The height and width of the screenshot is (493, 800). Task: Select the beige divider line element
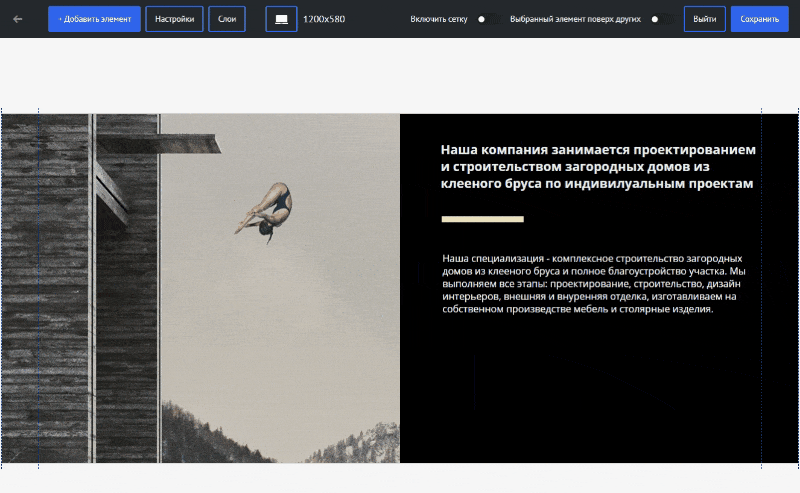pos(482,219)
